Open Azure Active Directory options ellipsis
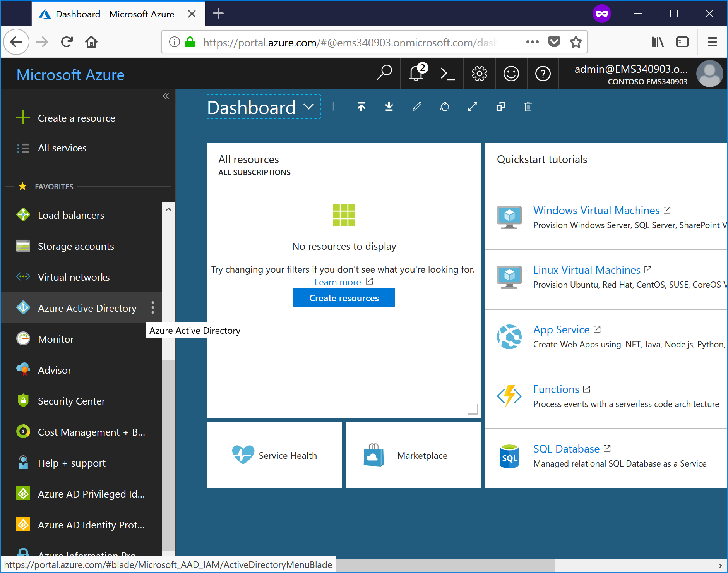 [153, 307]
